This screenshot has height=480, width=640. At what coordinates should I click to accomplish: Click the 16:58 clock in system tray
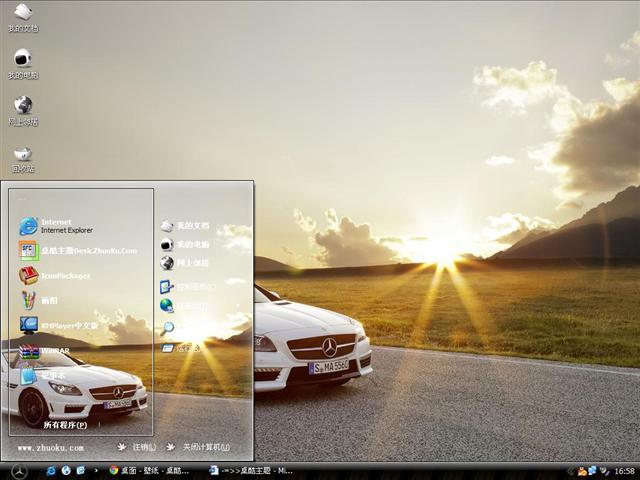tap(624, 470)
